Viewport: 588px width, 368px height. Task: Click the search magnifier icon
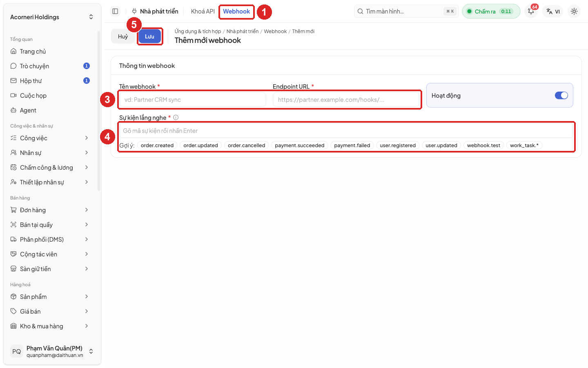[x=360, y=11]
